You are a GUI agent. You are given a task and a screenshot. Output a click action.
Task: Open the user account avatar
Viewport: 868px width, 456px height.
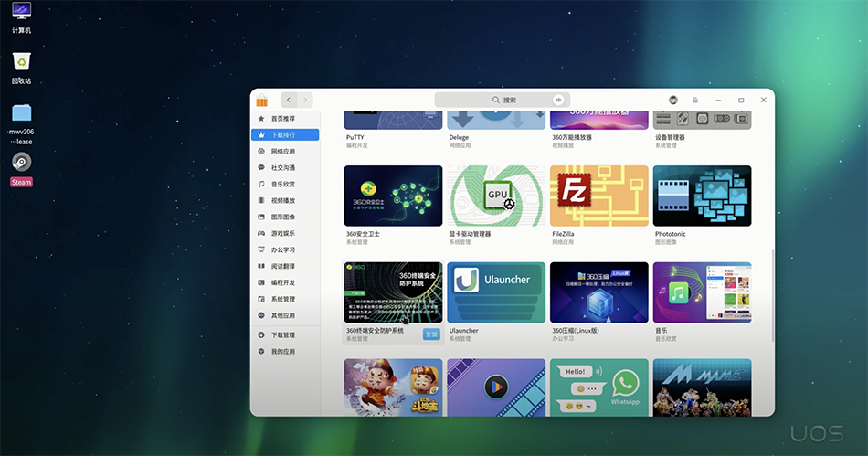[x=673, y=101]
